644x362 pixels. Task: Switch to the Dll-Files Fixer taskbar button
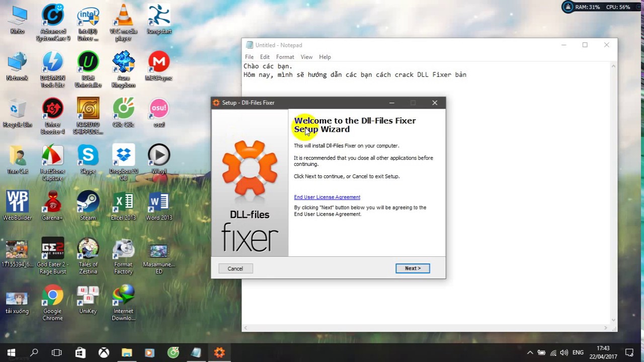point(219,352)
